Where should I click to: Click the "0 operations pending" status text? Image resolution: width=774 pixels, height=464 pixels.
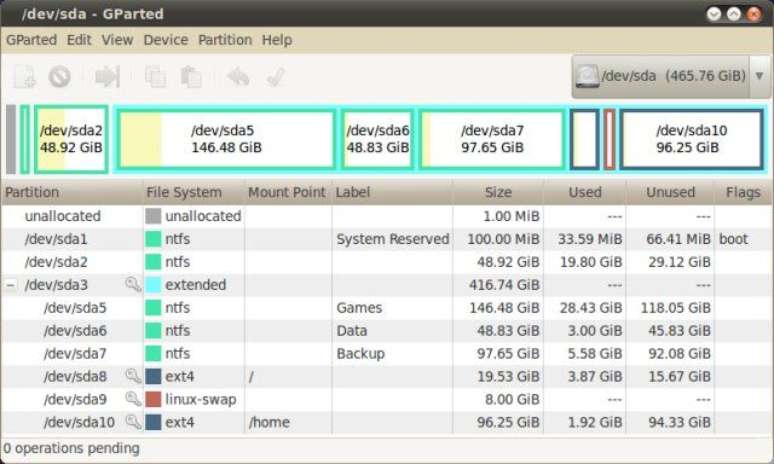pyautogui.click(x=71, y=448)
